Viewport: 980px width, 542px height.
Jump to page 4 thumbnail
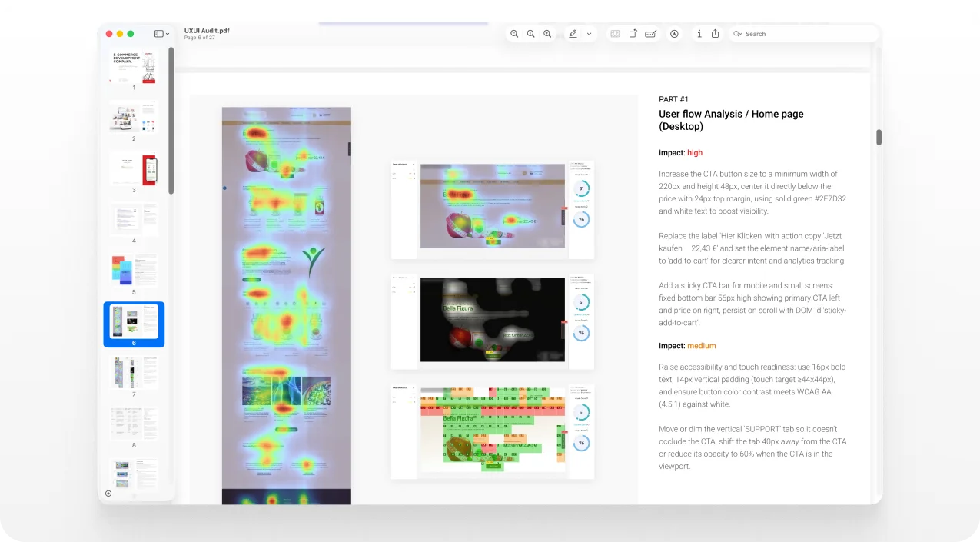coord(134,219)
